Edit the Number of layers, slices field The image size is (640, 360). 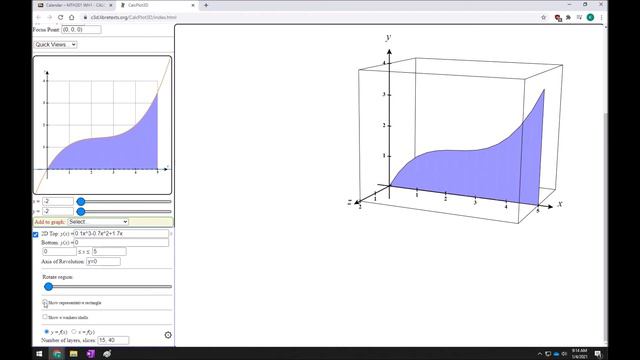[113, 340]
